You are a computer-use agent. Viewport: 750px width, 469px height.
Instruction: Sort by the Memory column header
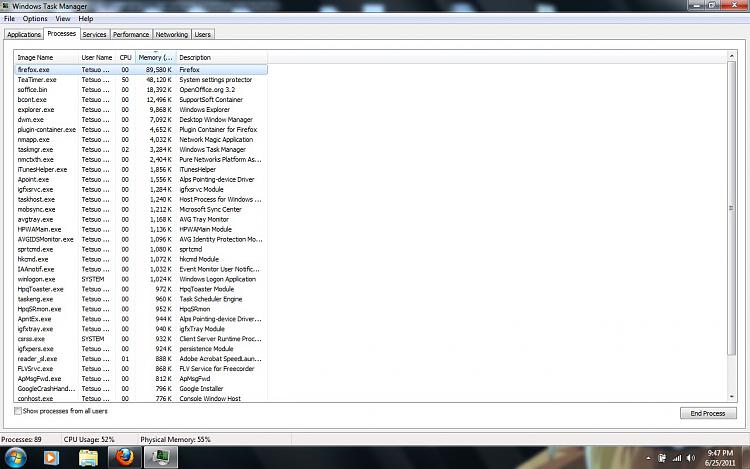(155, 57)
